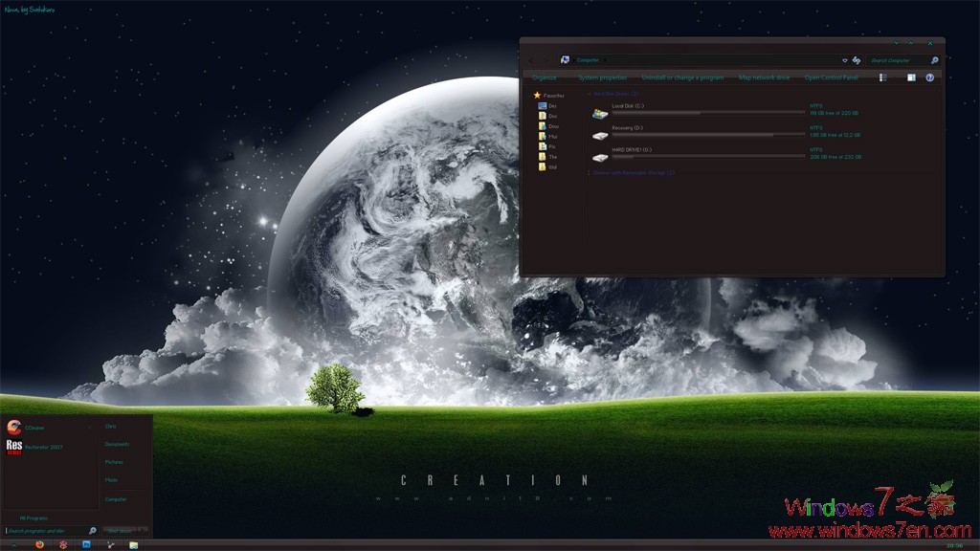The width and height of the screenshot is (980, 551).
Task: Click All Programs in the Start menu
Action: (x=33, y=518)
